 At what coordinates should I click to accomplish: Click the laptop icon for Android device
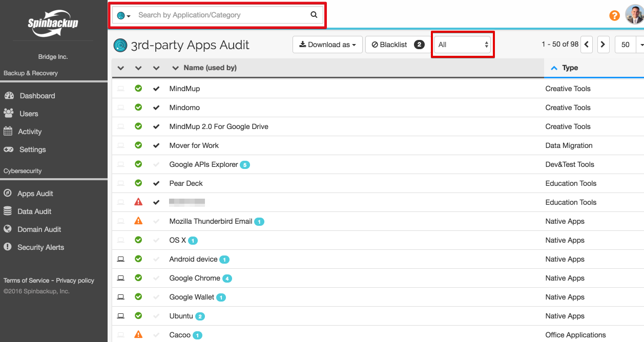click(x=120, y=259)
